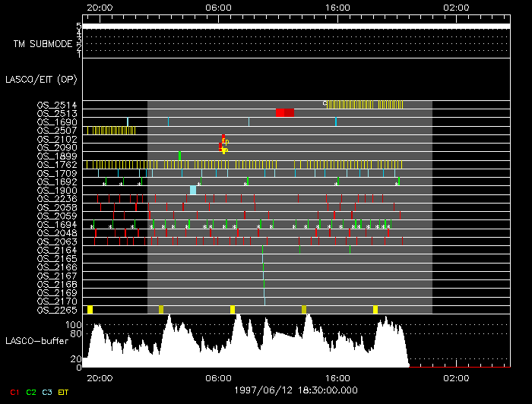Click the 'c' marker starting OS_2514 sequence
Screen dimensions: 532x404
[325, 103]
